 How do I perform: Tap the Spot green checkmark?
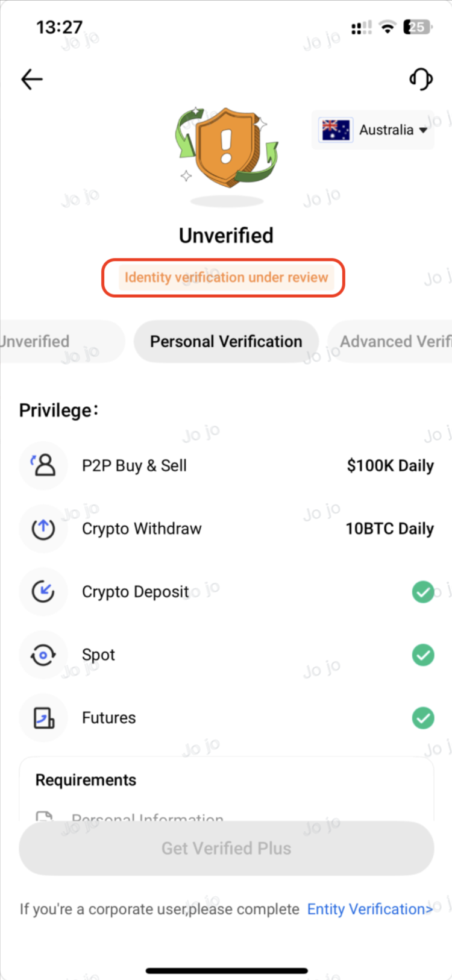click(423, 655)
